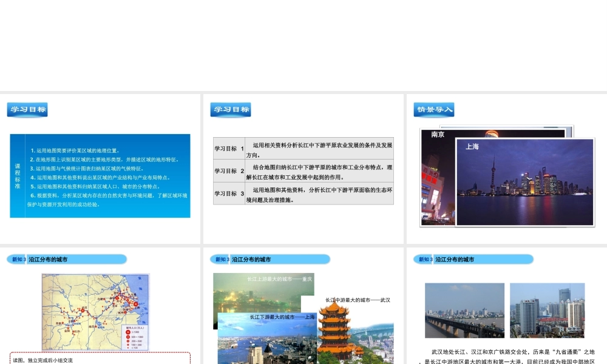Screen dimensions: 607x364
Task: Select line 6. 根据资料，分析自然灾害与环境问题
Action: click(107, 200)
